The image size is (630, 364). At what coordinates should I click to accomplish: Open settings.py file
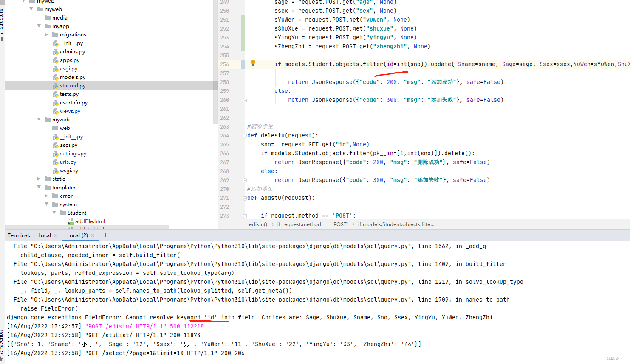click(73, 153)
